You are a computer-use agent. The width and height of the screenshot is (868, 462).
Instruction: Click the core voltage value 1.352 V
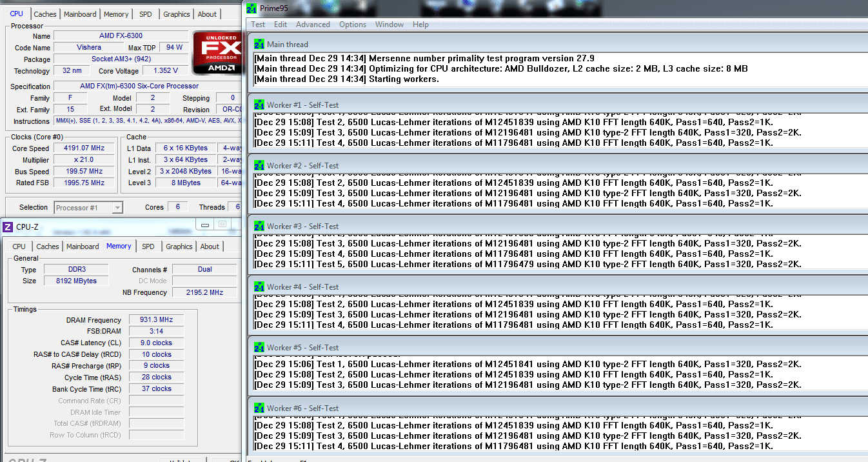pos(166,71)
